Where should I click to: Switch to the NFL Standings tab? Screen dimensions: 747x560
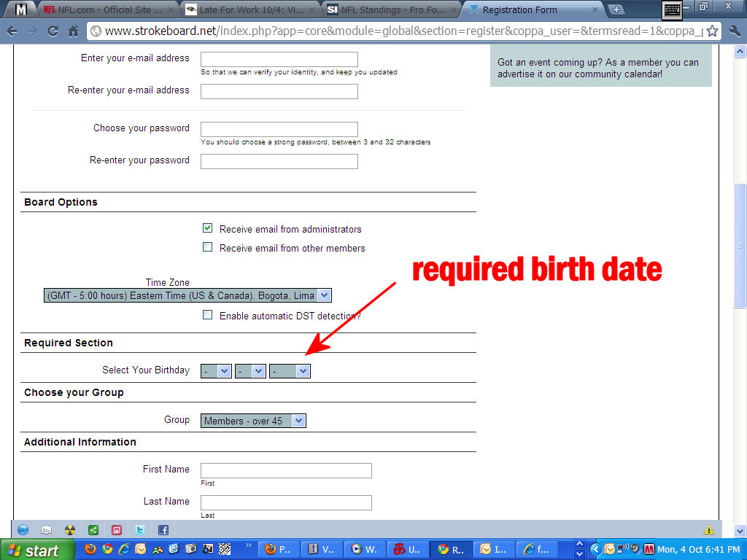pyautogui.click(x=390, y=10)
